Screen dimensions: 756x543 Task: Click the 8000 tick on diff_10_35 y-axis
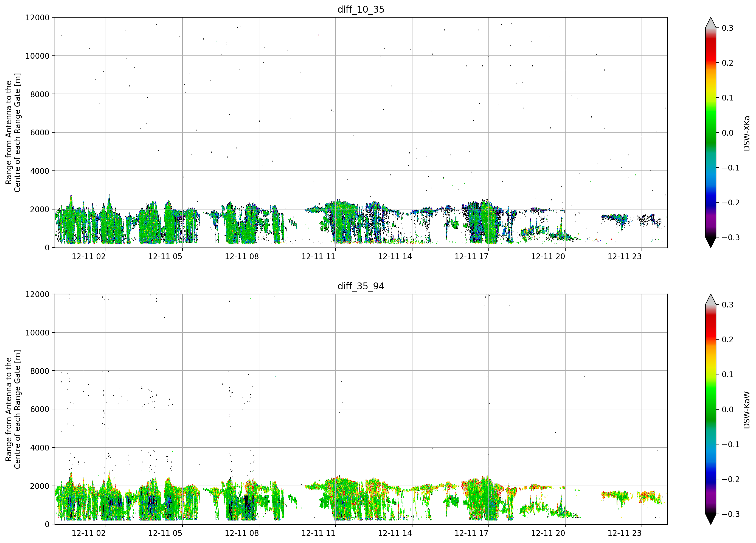40,94
